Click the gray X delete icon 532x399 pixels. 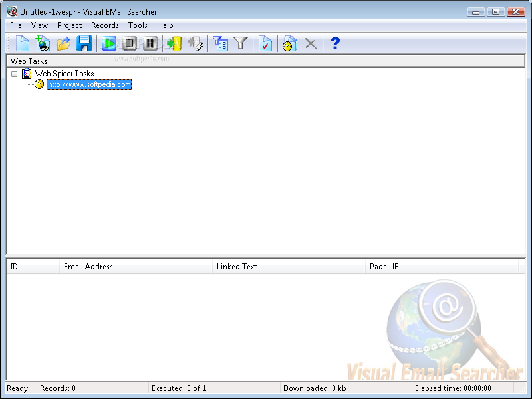point(311,43)
